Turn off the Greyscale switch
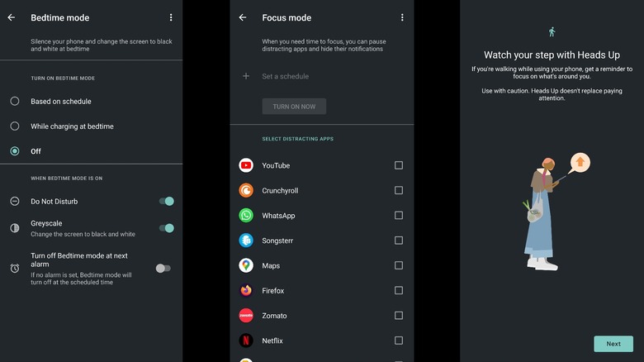Image resolution: width=644 pixels, height=362 pixels. pyautogui.click(x=166, y=228)
